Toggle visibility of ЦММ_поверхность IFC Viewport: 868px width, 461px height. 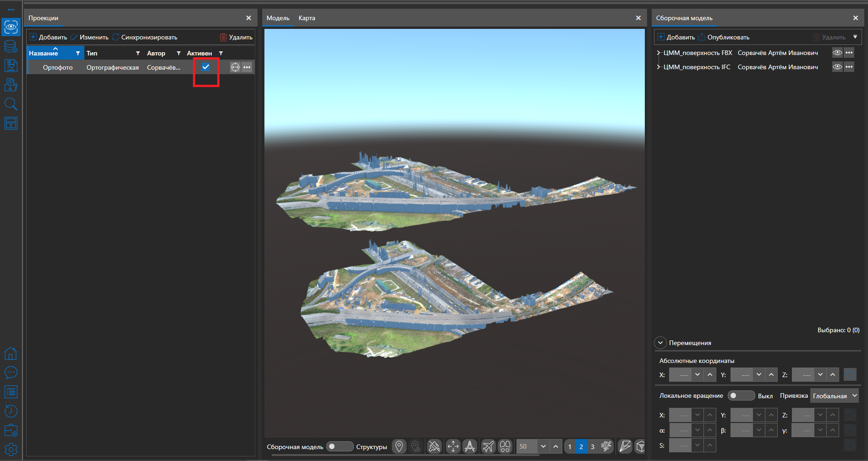(837, 67)
